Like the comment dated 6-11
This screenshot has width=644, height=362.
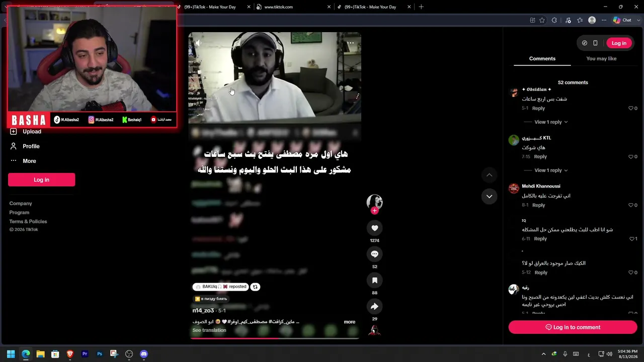[x=632, y=239]
